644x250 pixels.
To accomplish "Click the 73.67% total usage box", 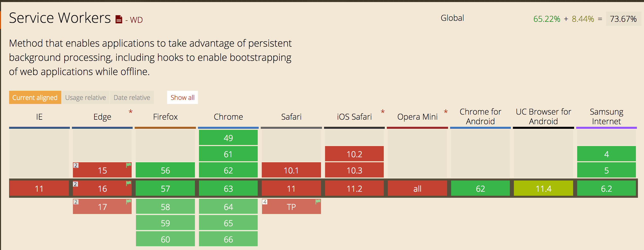I will click(x=623, y=19).
